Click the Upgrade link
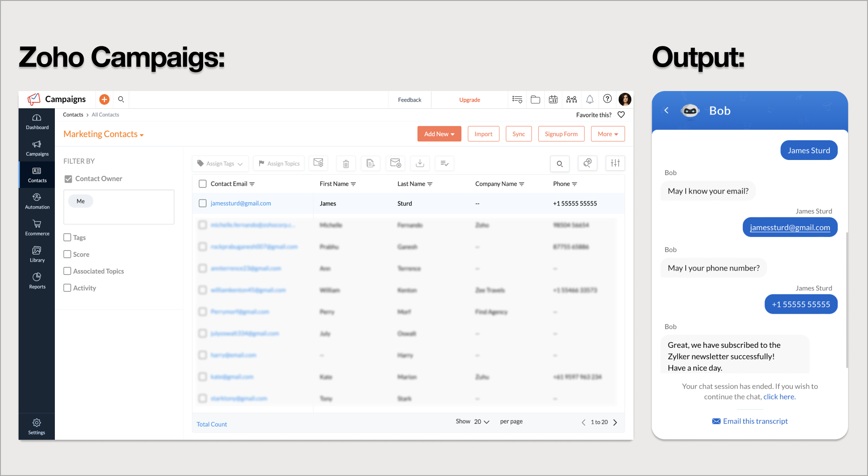Viewport: 868px width, 476px height. pyautogui.click(x=470, y=100)
